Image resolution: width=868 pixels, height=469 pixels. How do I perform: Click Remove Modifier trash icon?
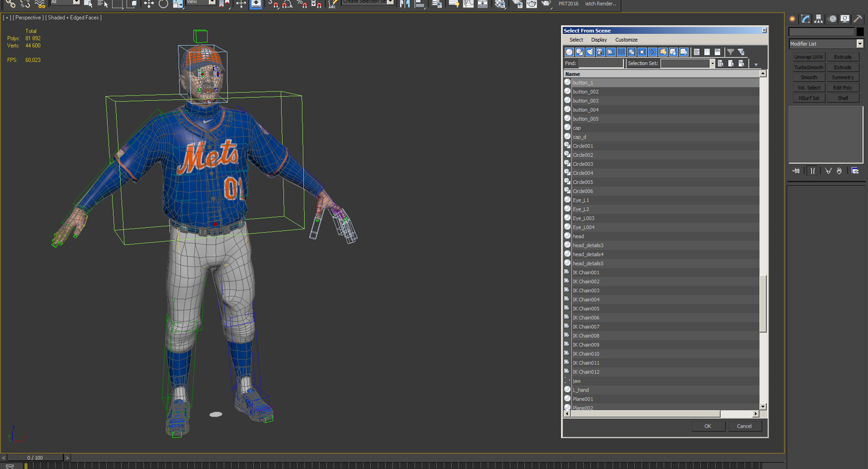[x=839, y=171]
